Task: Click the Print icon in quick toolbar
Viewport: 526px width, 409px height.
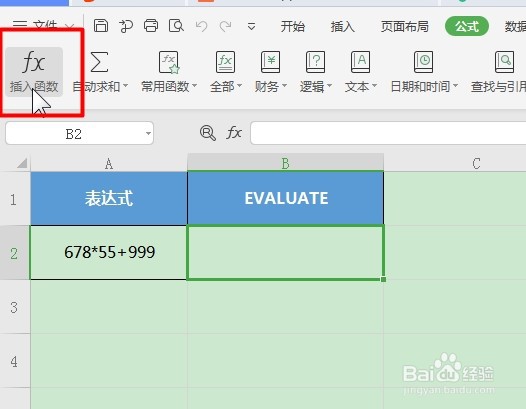Action: (151, 25)
